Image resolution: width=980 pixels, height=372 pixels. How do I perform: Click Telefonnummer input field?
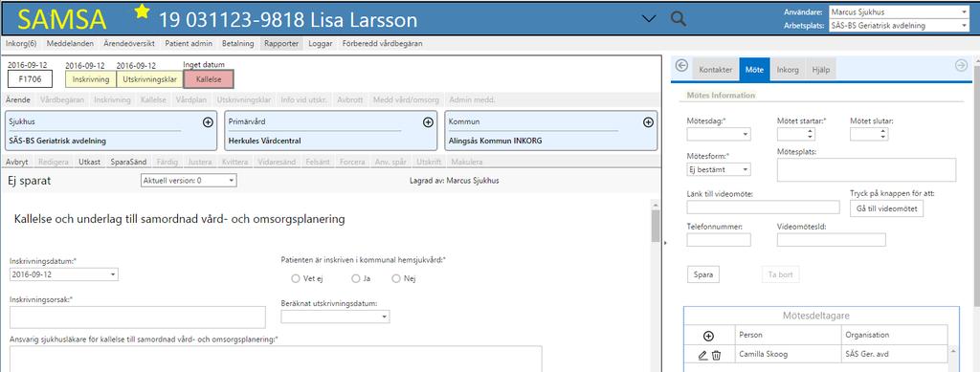(x=719, y=240)
